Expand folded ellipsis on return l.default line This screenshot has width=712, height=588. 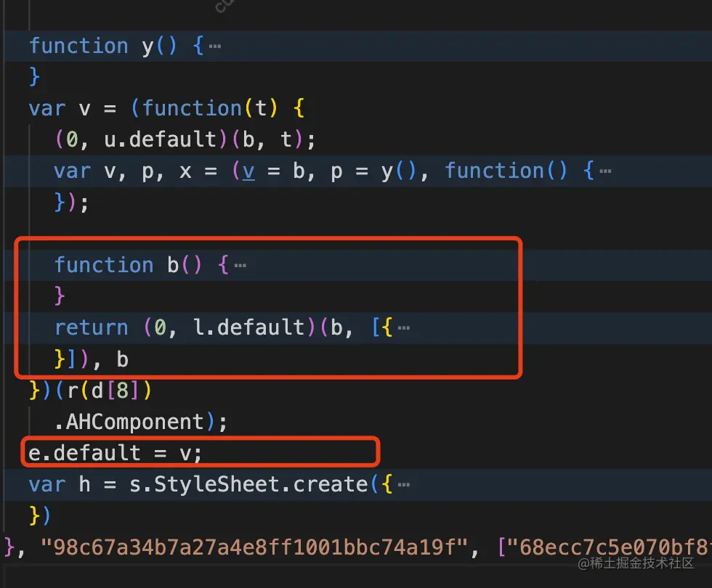click(x=404, y=327)
